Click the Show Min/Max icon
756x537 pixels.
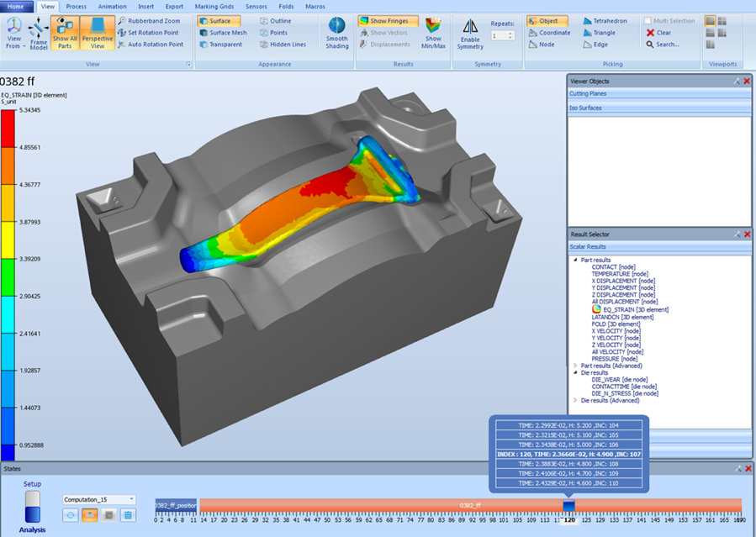pos(433,33)
